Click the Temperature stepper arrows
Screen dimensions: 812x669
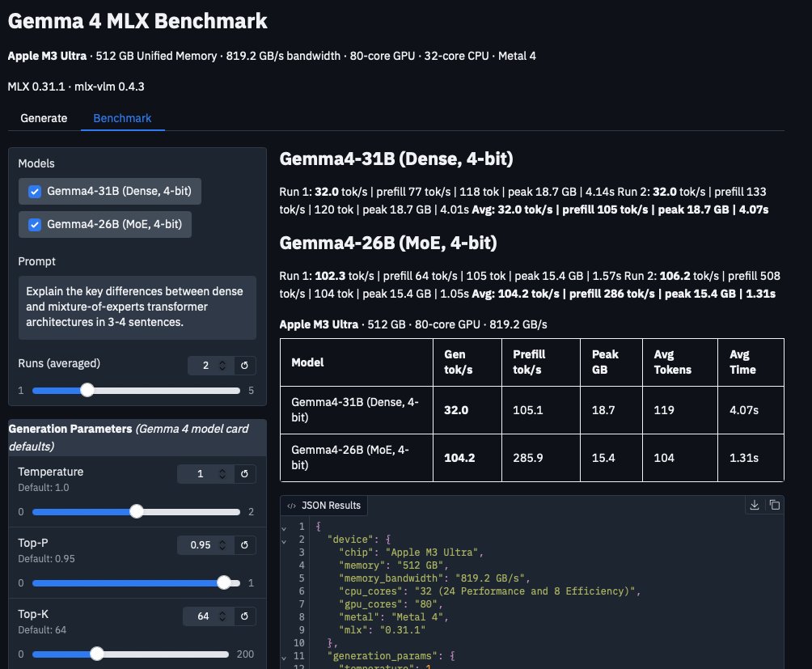[x=222, y=474]
